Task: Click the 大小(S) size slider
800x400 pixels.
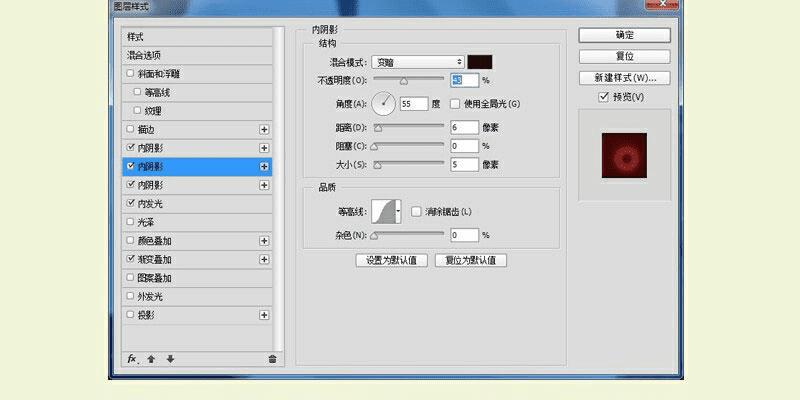Action: pos(409,164)
